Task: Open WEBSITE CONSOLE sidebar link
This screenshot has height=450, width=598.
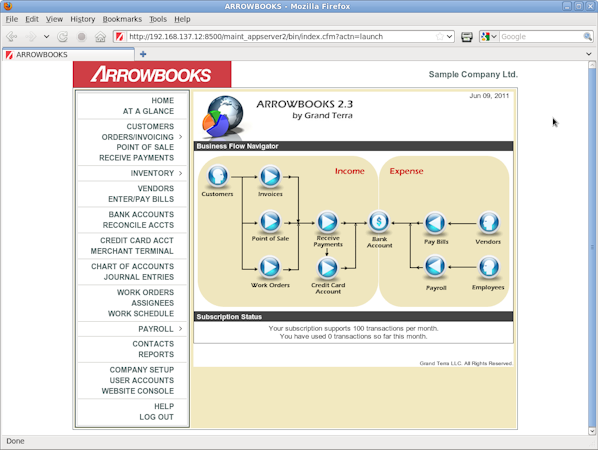Action: pos(138,391)
